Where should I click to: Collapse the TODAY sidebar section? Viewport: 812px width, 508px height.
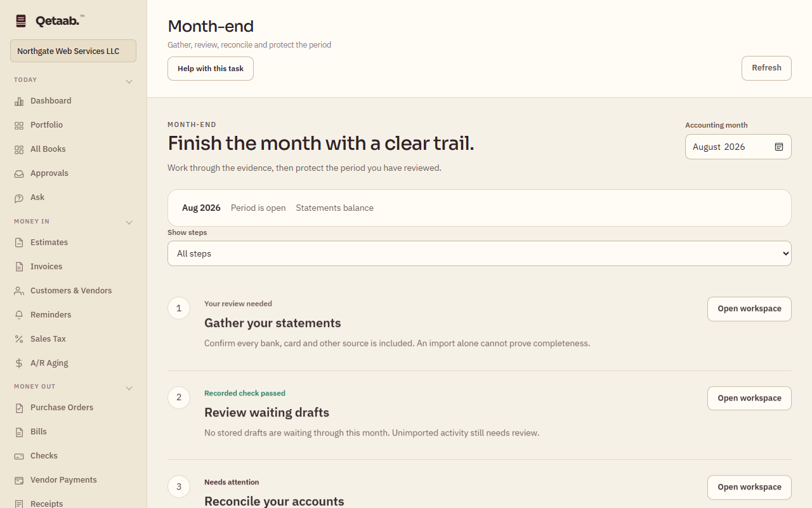pos(129,81)
